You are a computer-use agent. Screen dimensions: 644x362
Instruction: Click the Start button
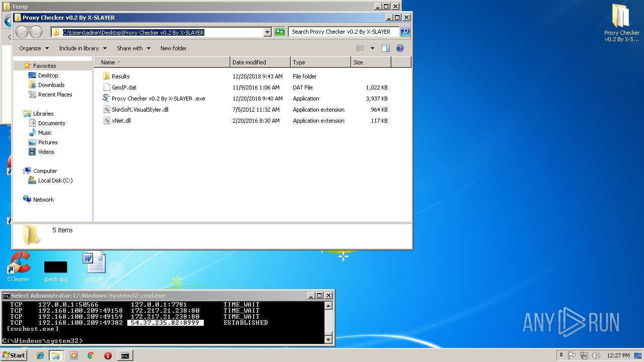[14, 355]
